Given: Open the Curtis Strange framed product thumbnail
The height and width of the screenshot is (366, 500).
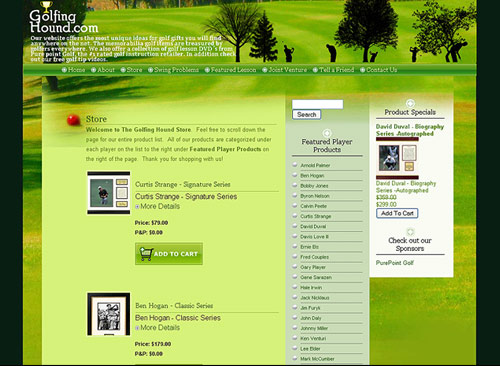Looking at the screenshot, I should (x=109, y=193).
